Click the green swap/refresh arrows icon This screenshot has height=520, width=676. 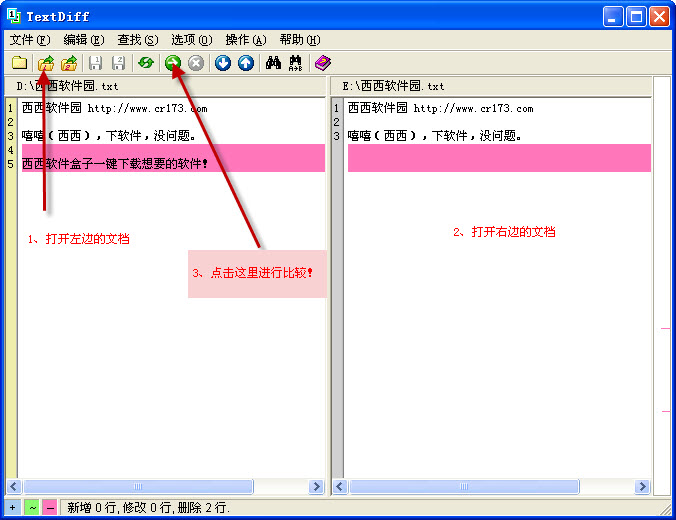pos(146,63)
